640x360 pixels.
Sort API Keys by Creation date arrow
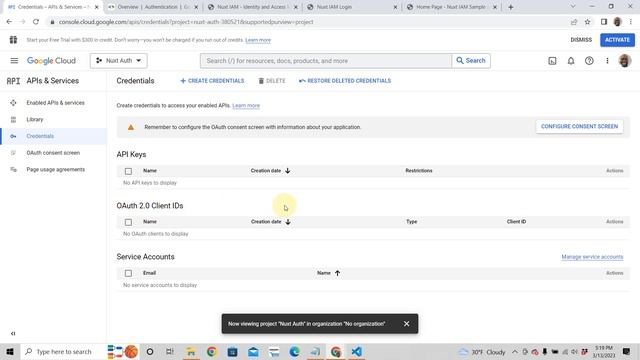pyautogui.click(x=288, y=171)
